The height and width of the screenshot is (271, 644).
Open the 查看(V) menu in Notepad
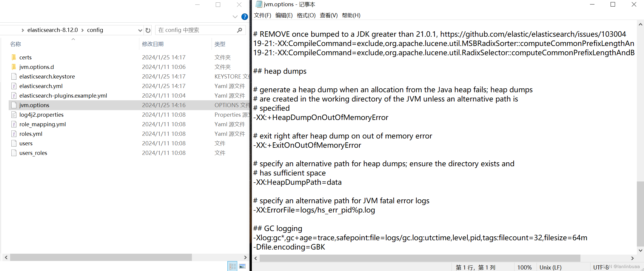click(328, 15)
